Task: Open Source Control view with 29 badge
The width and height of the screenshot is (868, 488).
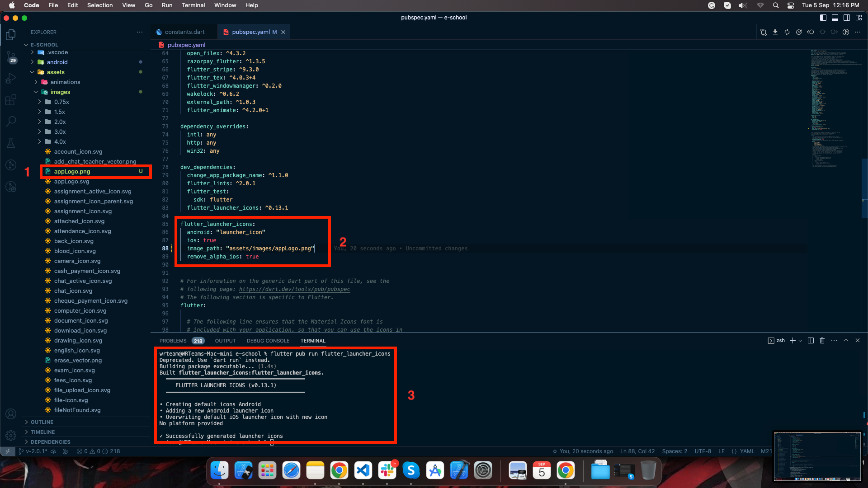Action: point(11,57)
